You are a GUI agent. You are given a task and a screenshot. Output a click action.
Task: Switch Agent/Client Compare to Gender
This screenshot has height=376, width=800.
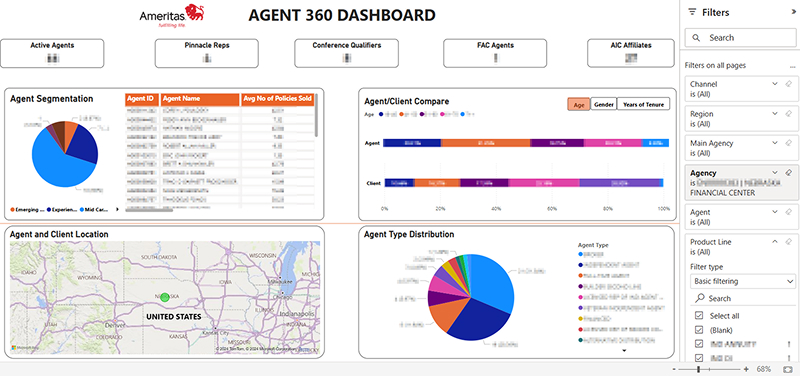[604, 104]
